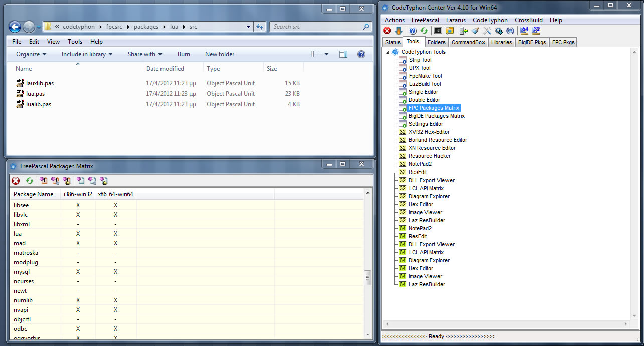Click the yellow folder icon in CodeTyphon Center toolbar
Screen dimensions: 644x346
pos(450,31)
